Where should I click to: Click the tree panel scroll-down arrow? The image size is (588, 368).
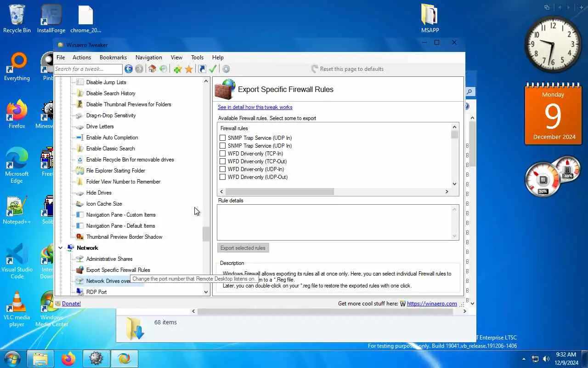(x=206, y=292)
